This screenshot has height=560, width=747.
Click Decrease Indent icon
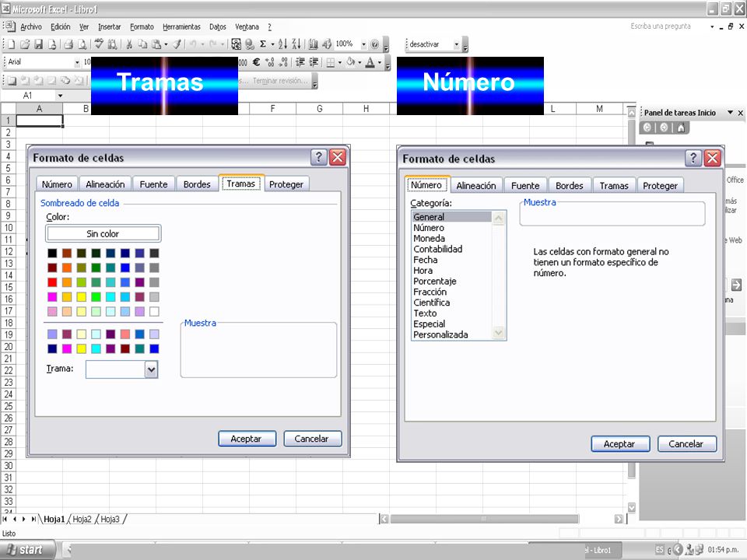pyautogui.click(x=300, y=62)
